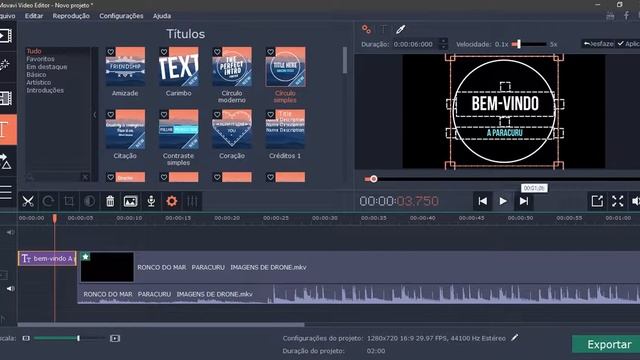Favorite the Citação title heart
The height and width of the screenshot is (360, 640).
(111, 115)
